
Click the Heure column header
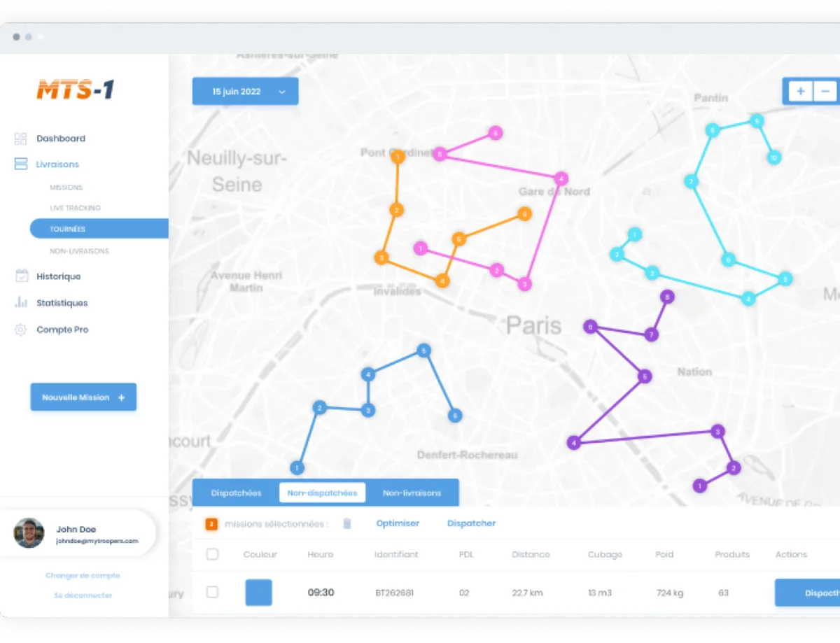coord(320,554)
